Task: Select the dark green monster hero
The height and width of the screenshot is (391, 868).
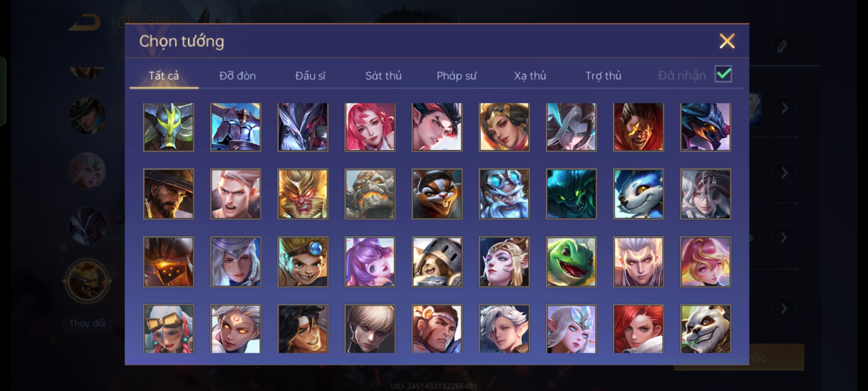Action: tap(571, 194)
